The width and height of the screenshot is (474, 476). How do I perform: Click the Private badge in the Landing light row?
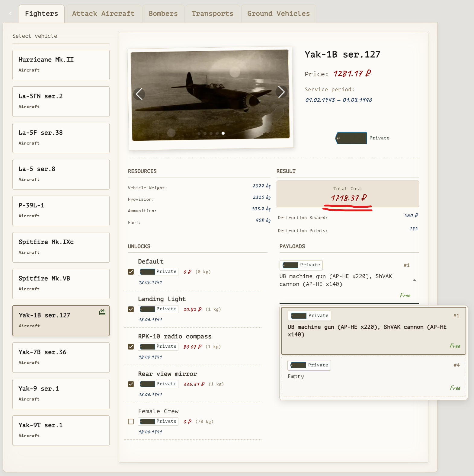coord(158,309)
